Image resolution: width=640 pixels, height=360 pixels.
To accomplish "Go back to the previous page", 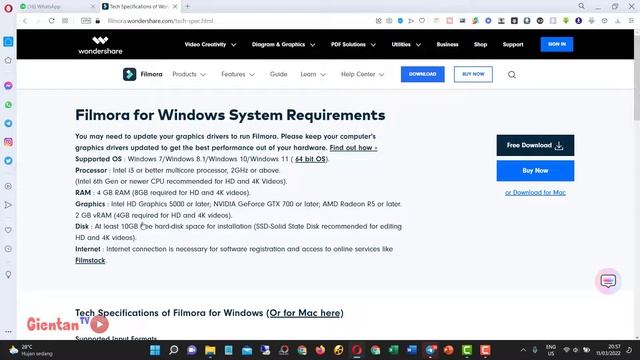I will (25, 21).
